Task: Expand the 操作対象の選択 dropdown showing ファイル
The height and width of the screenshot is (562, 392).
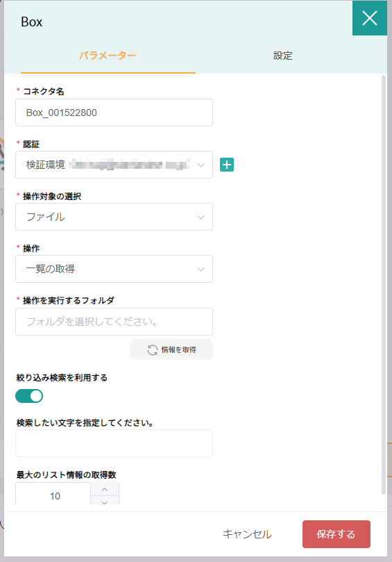Action: click(x=114, y=217)
